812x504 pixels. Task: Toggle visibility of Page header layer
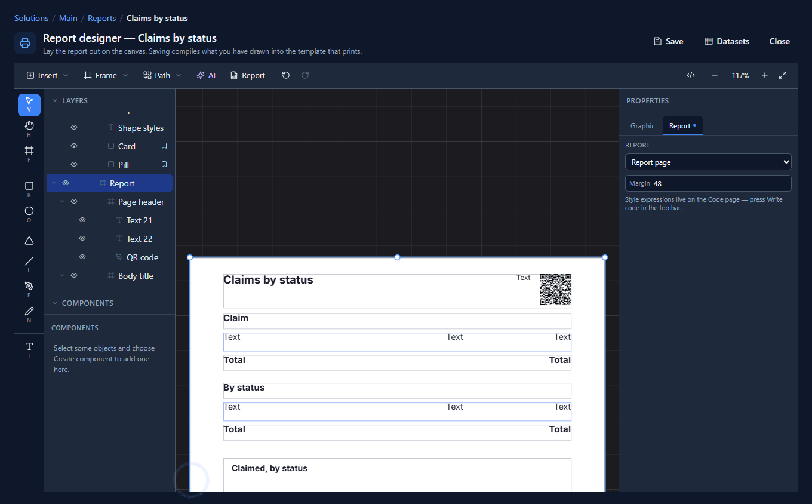pos(74,202)
